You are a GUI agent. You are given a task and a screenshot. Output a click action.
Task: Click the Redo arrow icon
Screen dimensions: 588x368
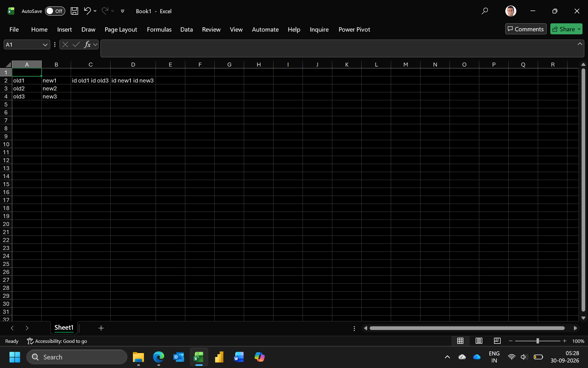(x=105, y=11)
